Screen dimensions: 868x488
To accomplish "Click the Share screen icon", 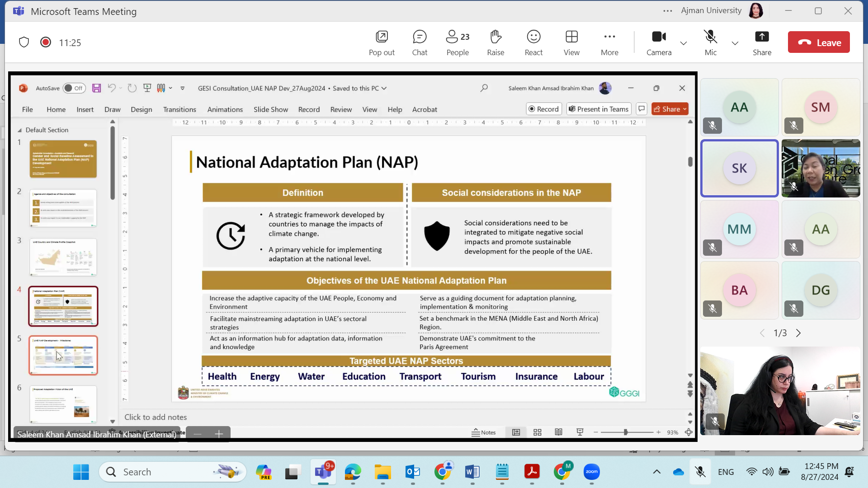I will tap(761, 42).
